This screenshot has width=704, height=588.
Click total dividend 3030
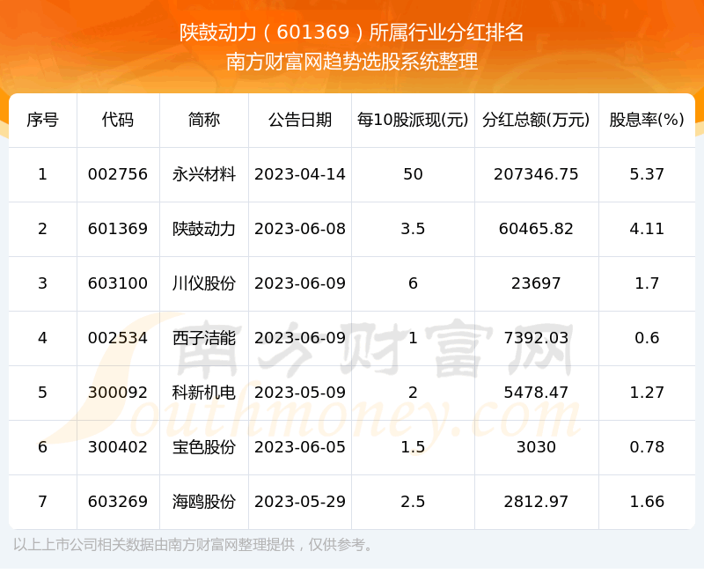pos(536,447)
